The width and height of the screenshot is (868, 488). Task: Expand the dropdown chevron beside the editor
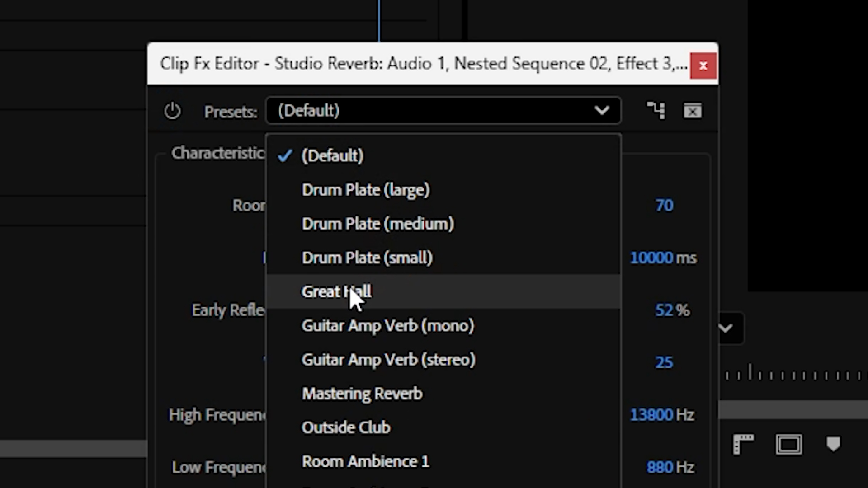(x=726, y=328)
